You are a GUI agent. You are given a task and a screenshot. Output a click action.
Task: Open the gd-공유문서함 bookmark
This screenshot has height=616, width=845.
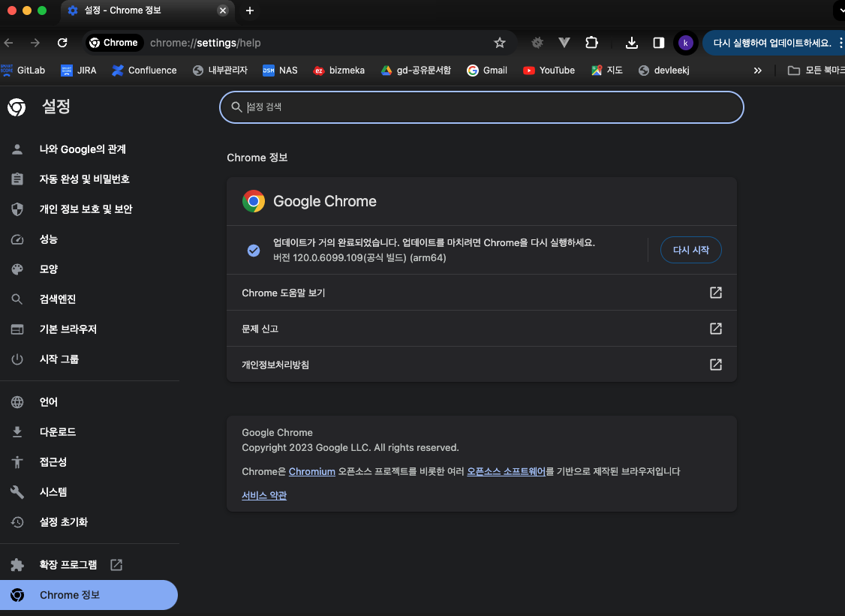point(416,70)
